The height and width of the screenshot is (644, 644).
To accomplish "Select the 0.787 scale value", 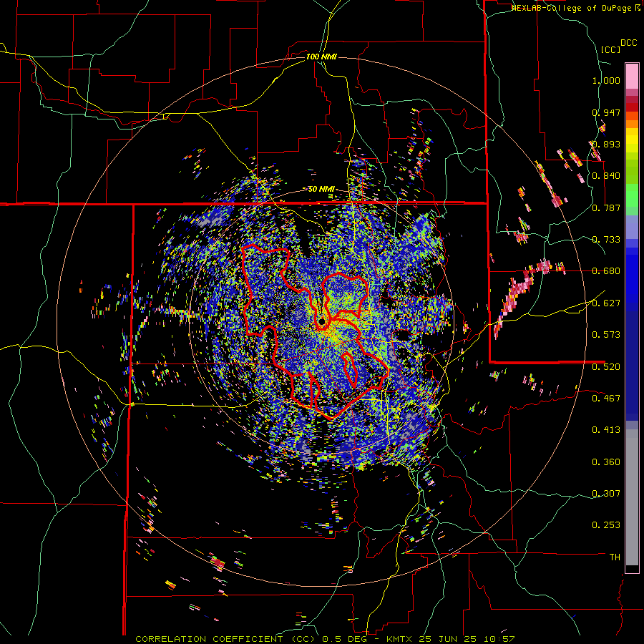I will (606, 208).
